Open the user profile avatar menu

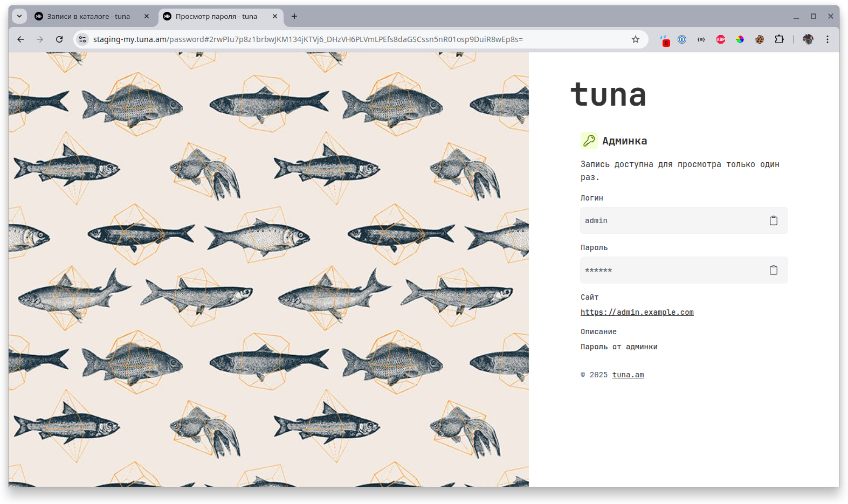click(808, 39)
